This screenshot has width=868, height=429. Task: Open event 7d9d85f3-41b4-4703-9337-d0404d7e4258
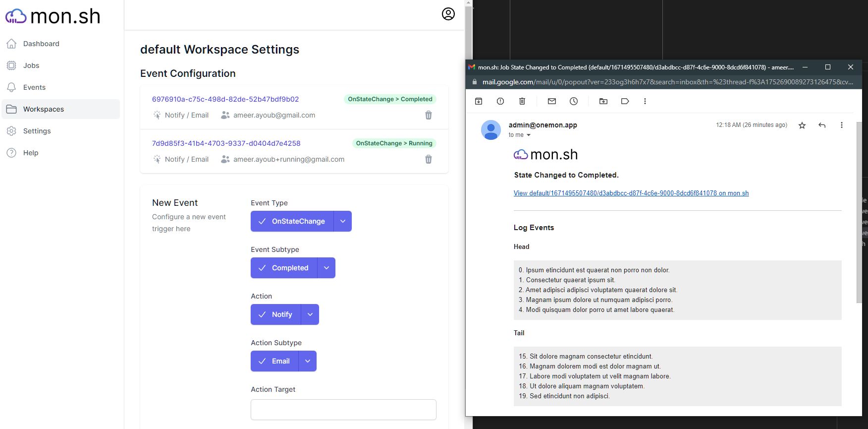pyautogui.click(x=226, y=143)
